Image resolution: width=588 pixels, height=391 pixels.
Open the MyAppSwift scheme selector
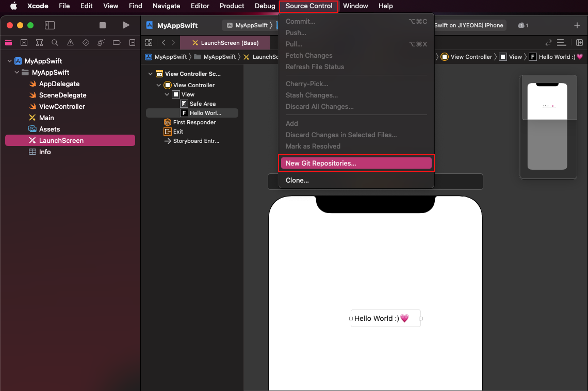[249, 25]
